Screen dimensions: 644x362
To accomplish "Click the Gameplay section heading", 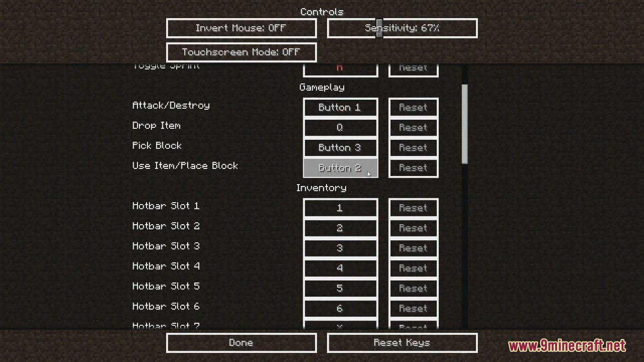I will (x=322, y=87).
